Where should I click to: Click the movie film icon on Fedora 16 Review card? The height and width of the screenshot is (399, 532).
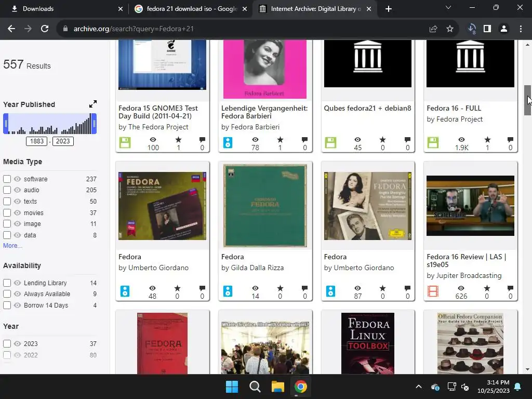[433, 291]
